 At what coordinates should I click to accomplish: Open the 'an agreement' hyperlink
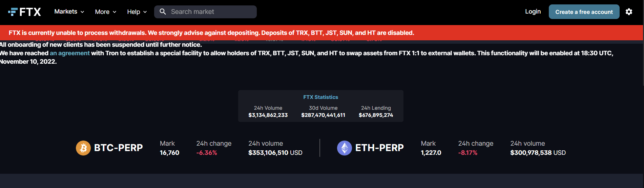point(69,53)
